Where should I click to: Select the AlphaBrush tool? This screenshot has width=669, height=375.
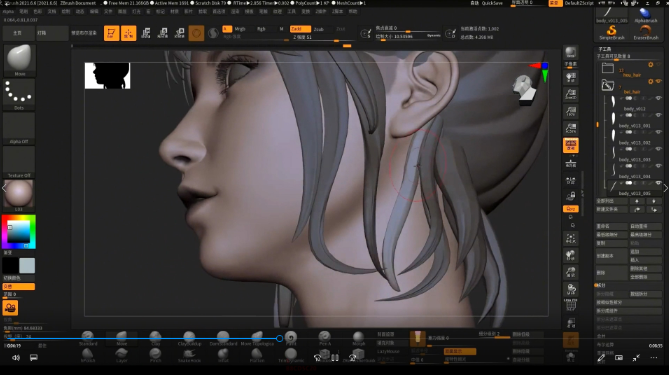click(x=646, y=15)
